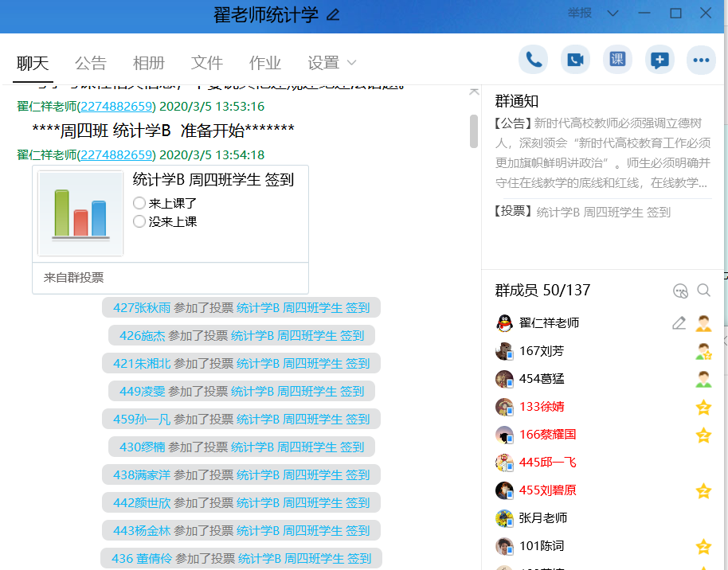Viewport: 728px width, 570px height.
Task: Open the poll bar chart thumbnail
Action: (80, 213)
